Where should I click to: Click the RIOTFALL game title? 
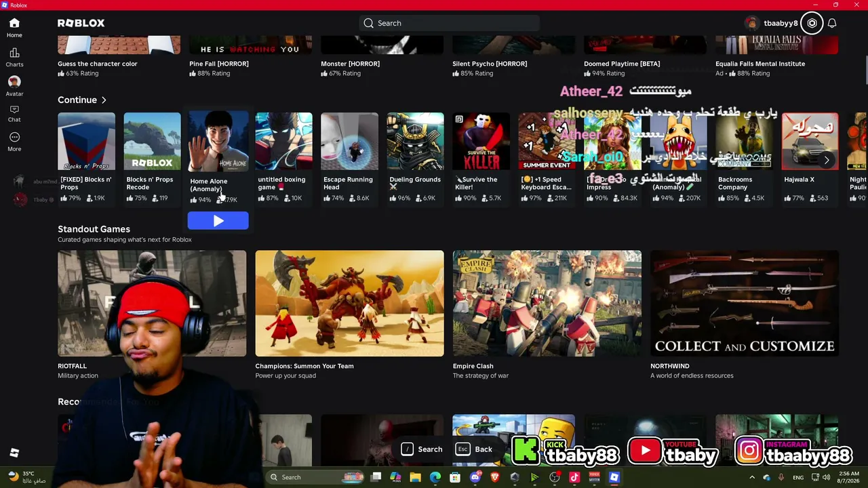click(x=72, y=366)
